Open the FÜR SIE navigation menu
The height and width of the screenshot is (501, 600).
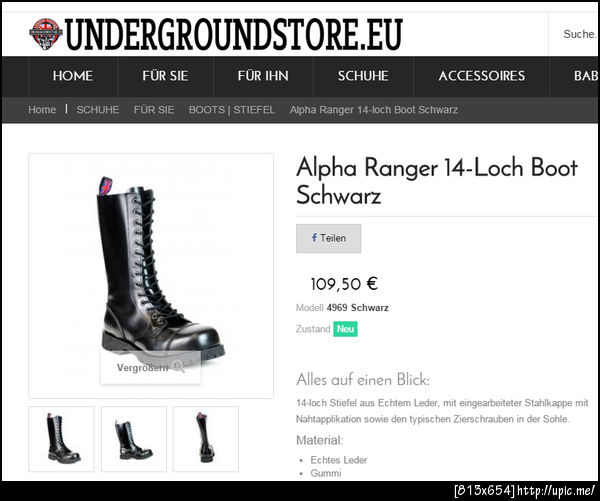[x=165, y=76]
